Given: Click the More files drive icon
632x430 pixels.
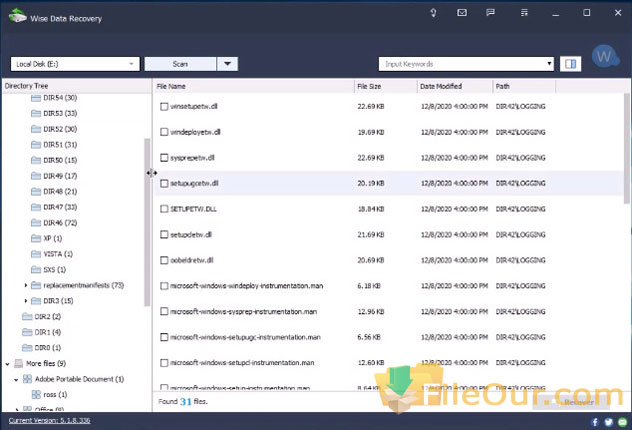Looking at the screenshot, I should tap(19, 364).
